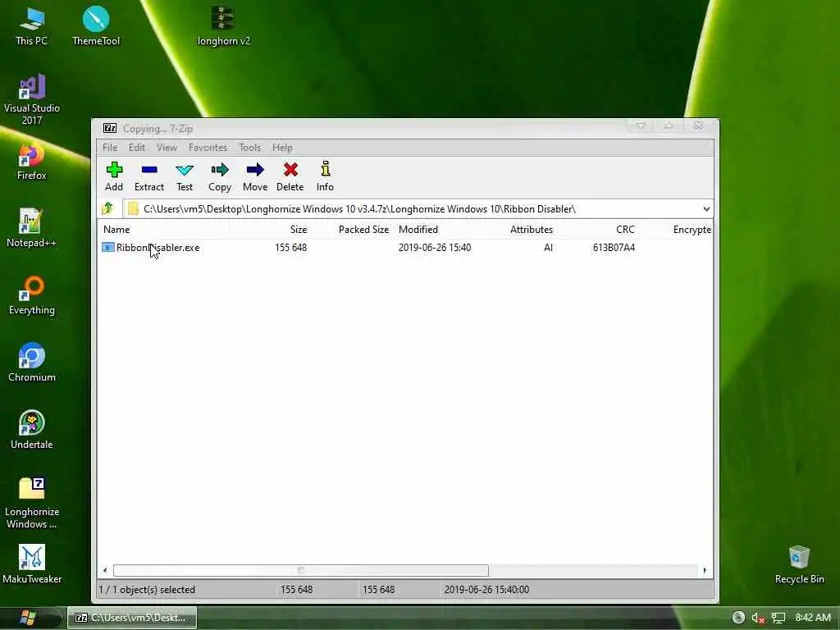The width and height of the screenshot is (840, 630).
Task: Sort by the CRC column header
Action: 597,230
